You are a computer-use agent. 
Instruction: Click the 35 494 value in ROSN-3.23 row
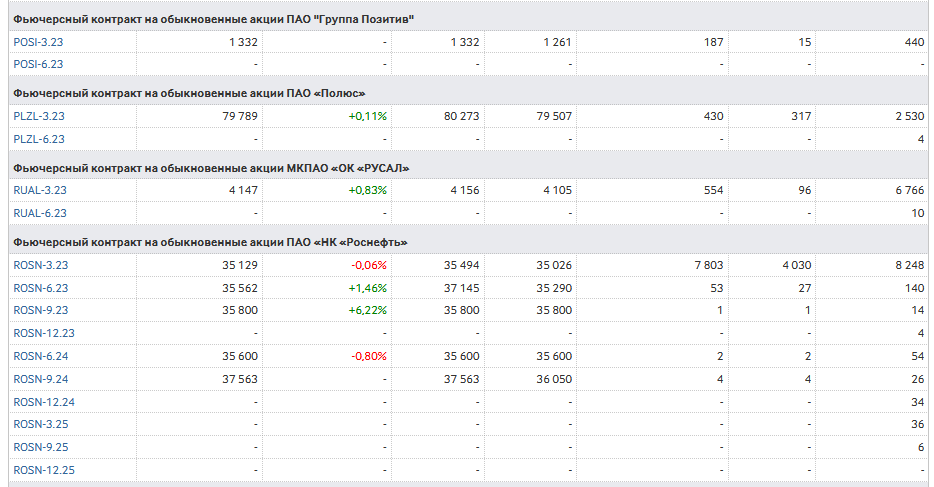coord(462,265)
